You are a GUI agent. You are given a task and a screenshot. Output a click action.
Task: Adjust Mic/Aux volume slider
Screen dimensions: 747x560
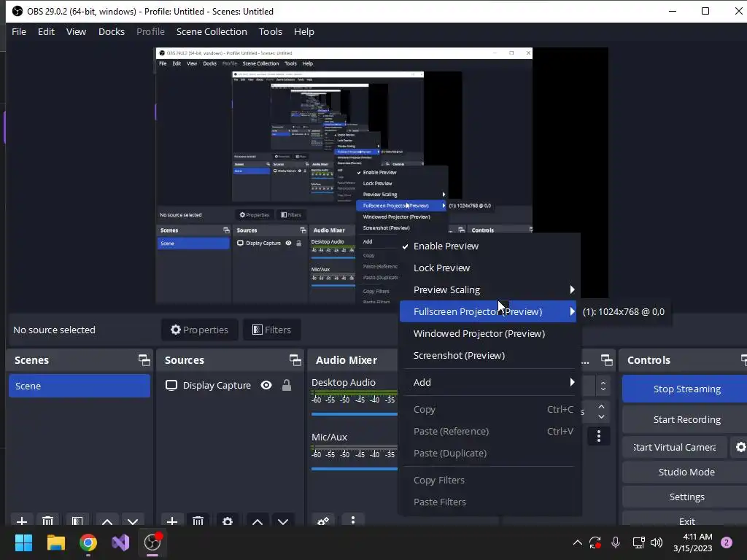click(x=354, y=469)
